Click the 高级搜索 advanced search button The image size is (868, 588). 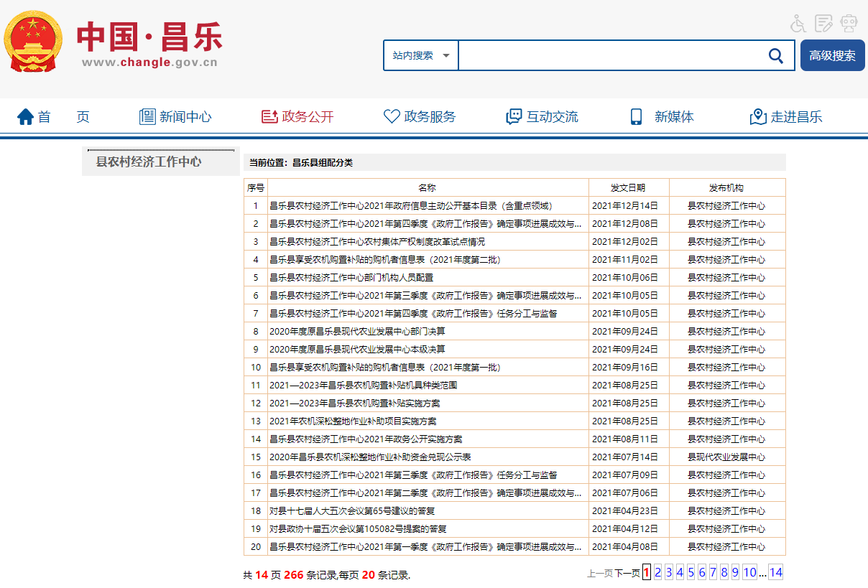[832, 56]
